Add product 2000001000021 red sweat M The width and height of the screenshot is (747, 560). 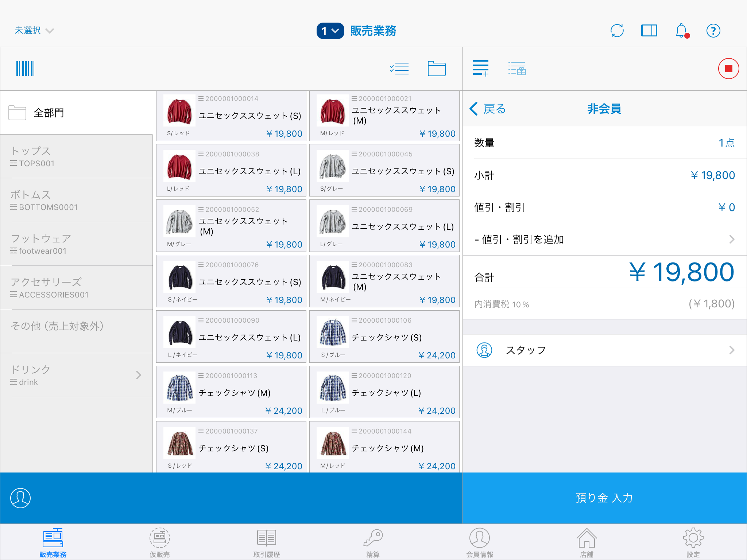click(384, 116)
